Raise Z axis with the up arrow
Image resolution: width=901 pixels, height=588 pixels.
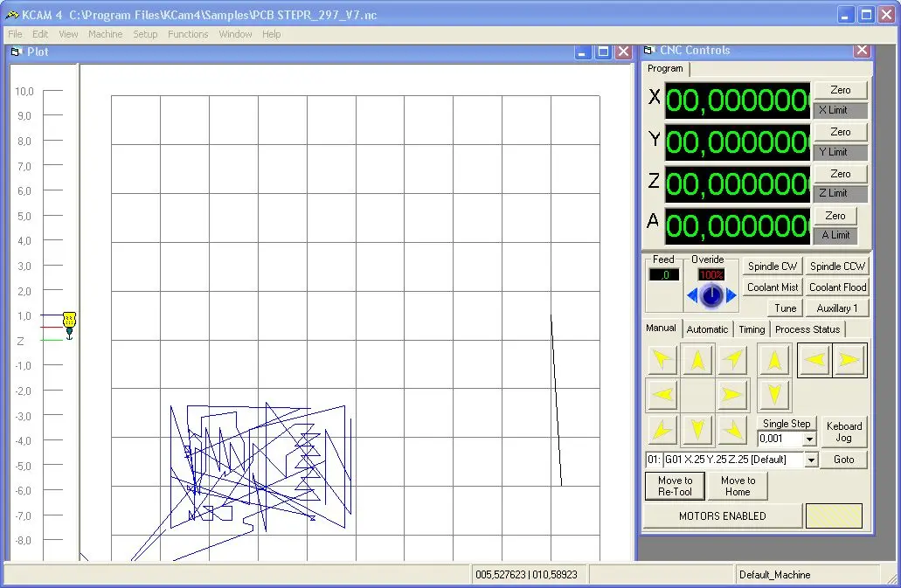click(774, 360)
